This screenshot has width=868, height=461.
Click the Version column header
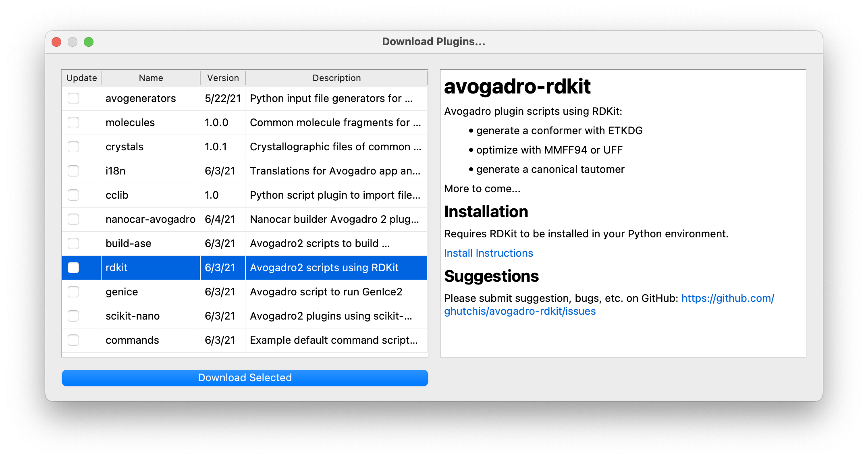pos(223,78)
